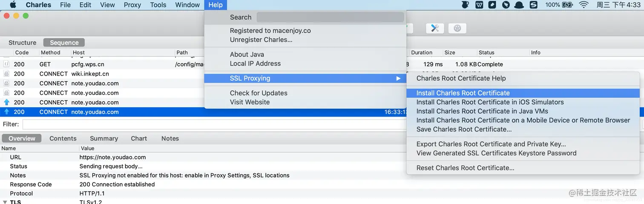Click the pencil note icon in the menu bar
This screenshot has height=204, width=644.
click(492, 5)
